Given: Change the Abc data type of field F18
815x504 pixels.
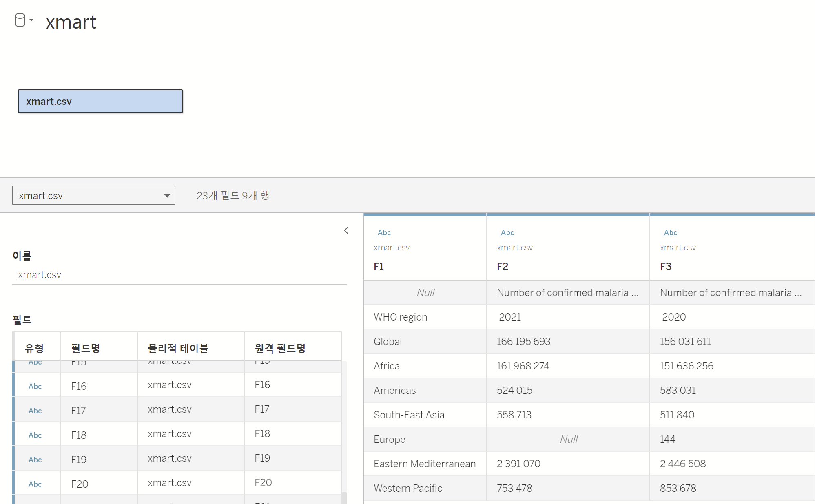Looking at the screenshot, I should coord(35,435).
